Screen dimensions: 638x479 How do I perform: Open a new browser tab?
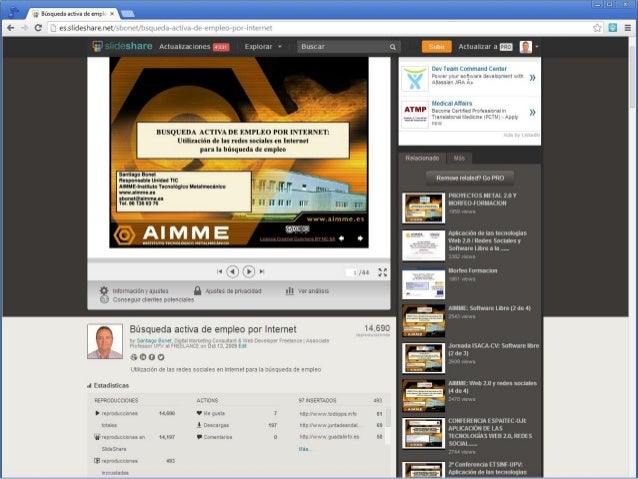128,14
